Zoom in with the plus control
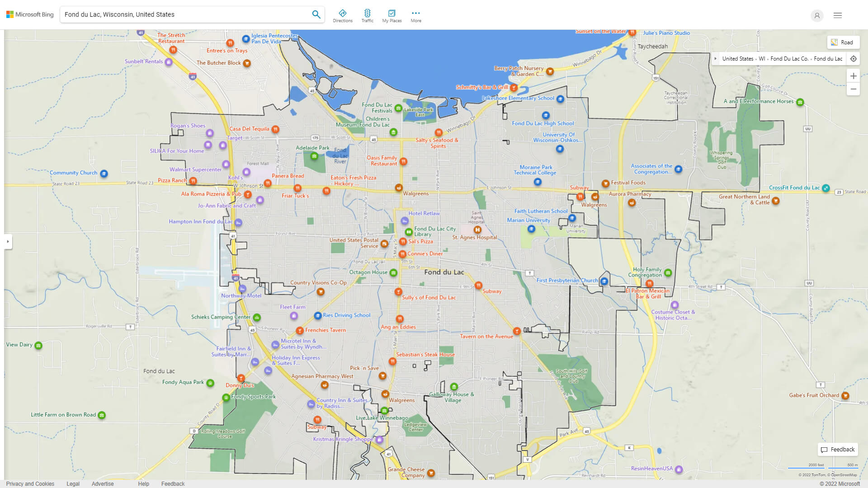 click(x=854, y=76)
